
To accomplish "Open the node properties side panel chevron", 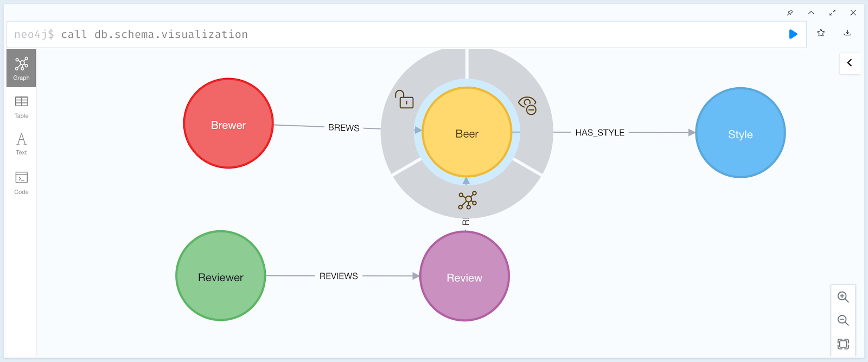I will coord(850,63).
